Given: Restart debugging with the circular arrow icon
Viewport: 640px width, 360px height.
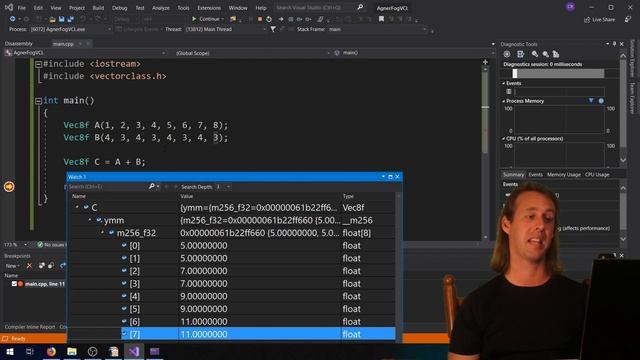Looking at the screenshot, I should click(x=269, y=19).
